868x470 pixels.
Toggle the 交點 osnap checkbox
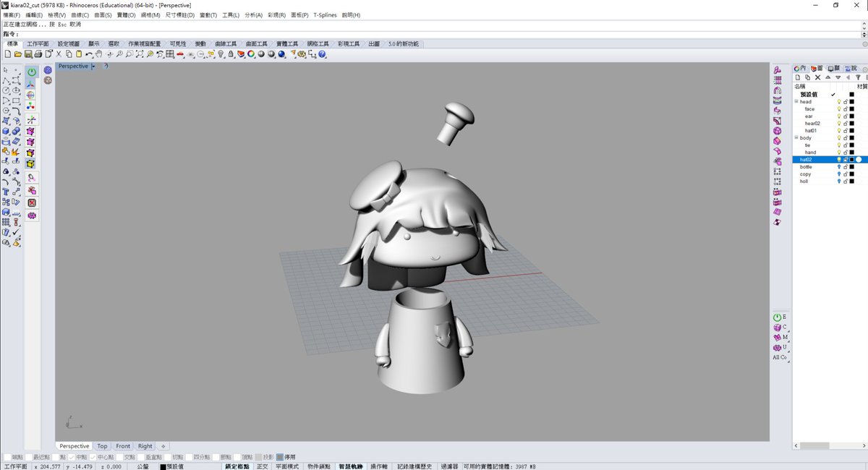coord(120,457)
